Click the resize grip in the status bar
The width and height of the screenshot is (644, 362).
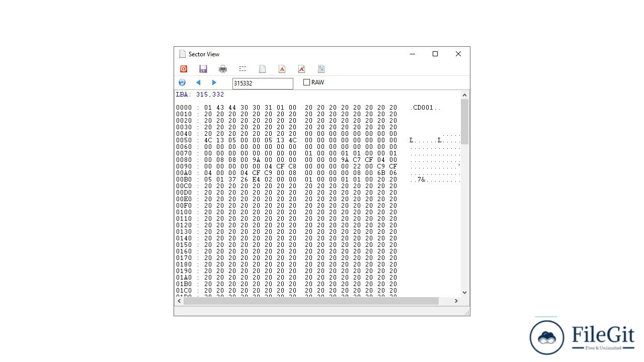466,312
